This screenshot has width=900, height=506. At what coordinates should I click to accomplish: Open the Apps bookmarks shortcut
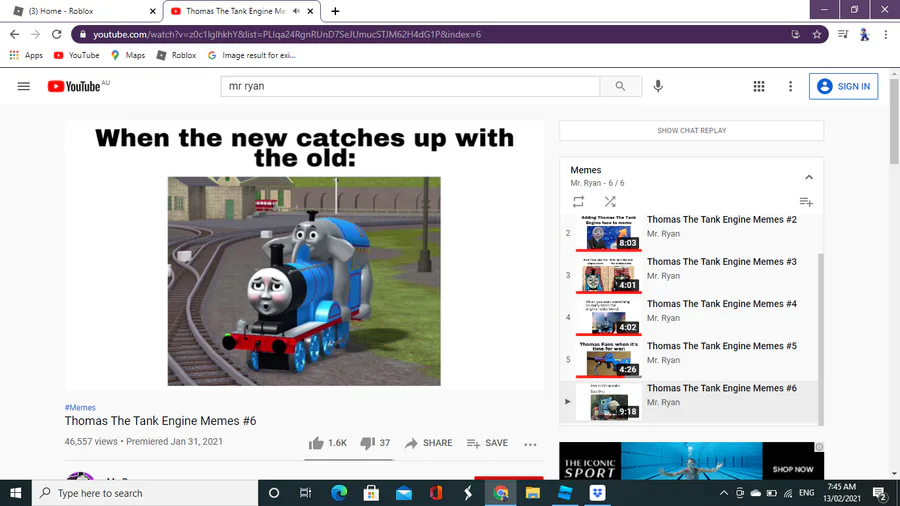click(x=26, y=55)
